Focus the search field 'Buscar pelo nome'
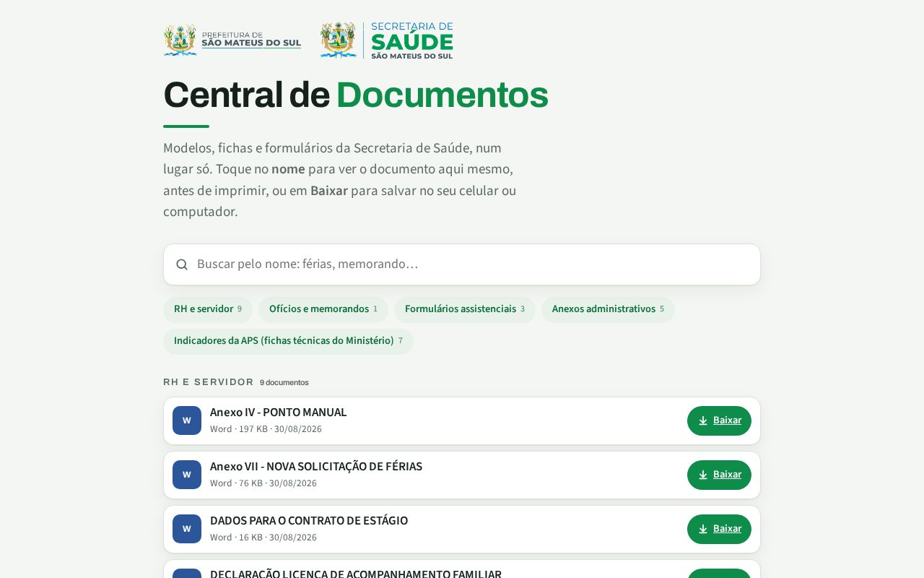This screenshot has height=578, width=924. pyautogui.click(x=462, y=264)
